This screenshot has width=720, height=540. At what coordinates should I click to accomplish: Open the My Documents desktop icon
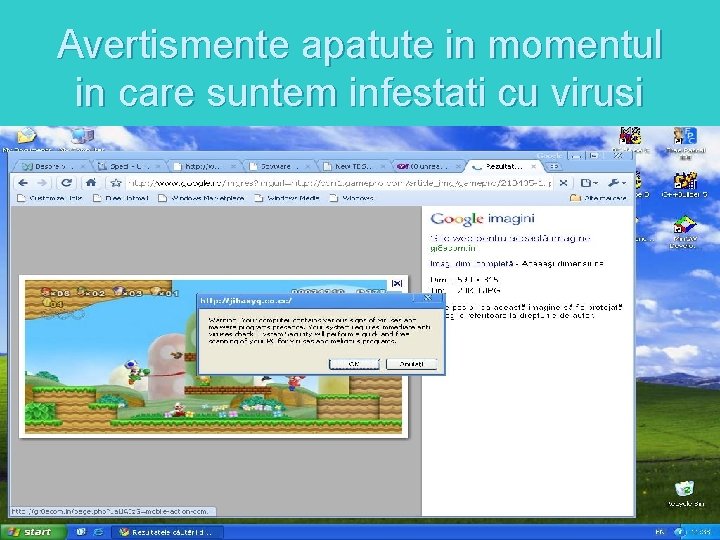click(27, 139)
